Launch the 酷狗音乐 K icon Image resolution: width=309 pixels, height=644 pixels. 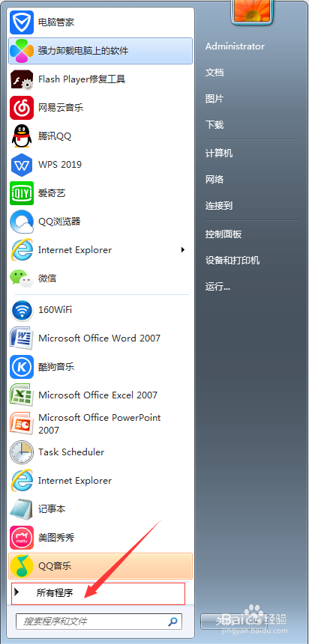(22, 367)
